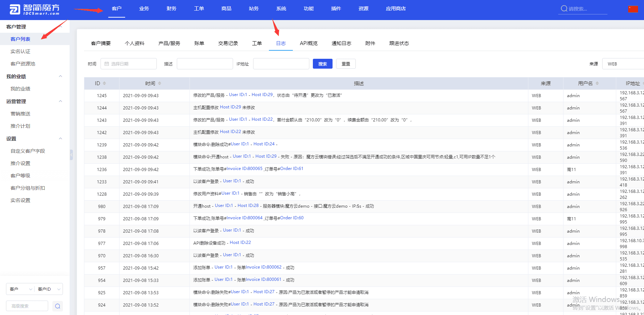Sort table by ID column arrows
Image resolution: width=644 pixels, height=315 pixels.
click(104, 83)
